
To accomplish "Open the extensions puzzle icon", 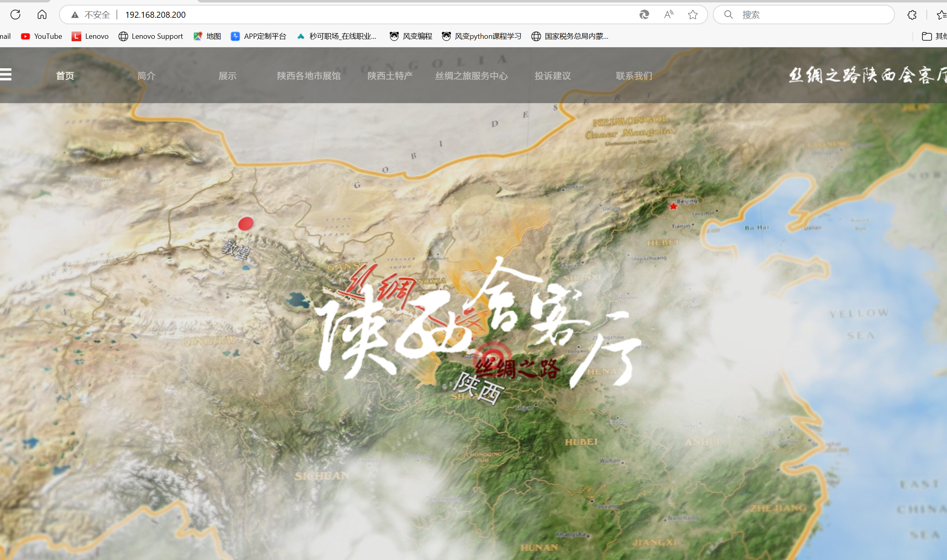I will (912, 15).
